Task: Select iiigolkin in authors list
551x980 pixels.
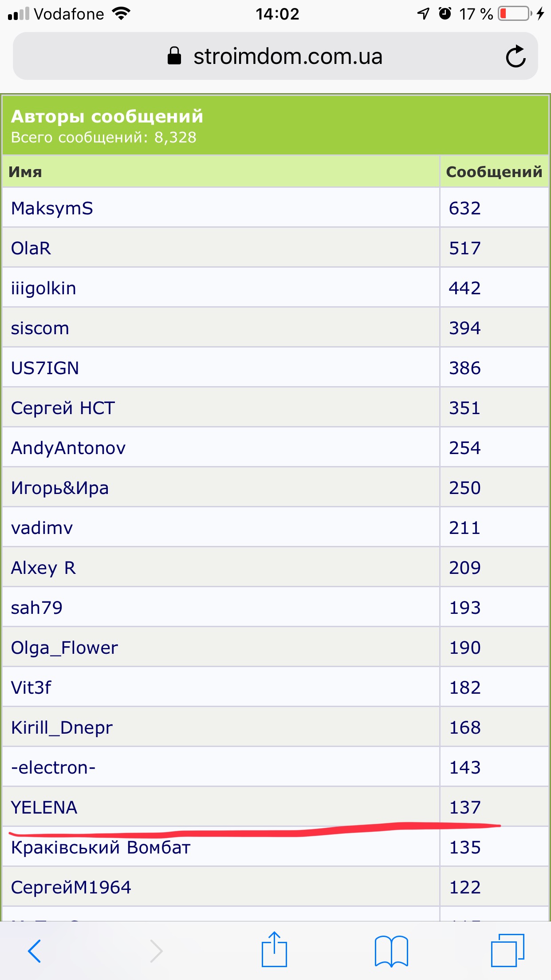Action: point(43,288)
